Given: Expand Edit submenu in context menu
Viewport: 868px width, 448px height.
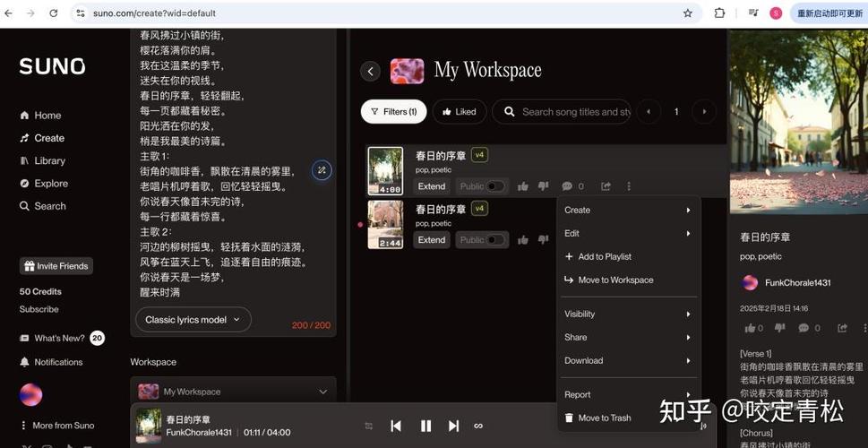Looking at the screenshot, I should tap(628, 234).
